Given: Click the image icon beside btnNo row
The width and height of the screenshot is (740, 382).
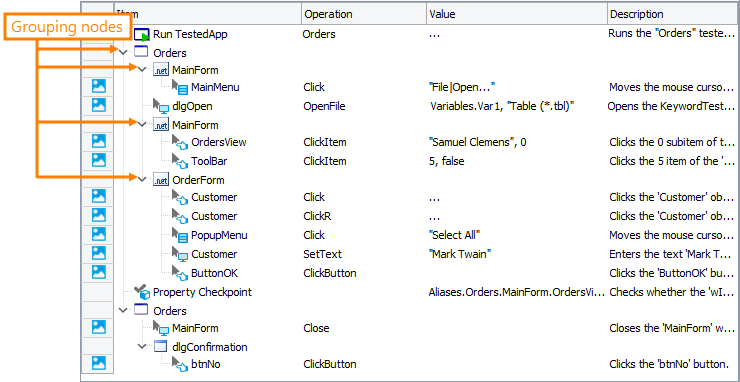Looking at the screenshot, I should pos(99,363).
